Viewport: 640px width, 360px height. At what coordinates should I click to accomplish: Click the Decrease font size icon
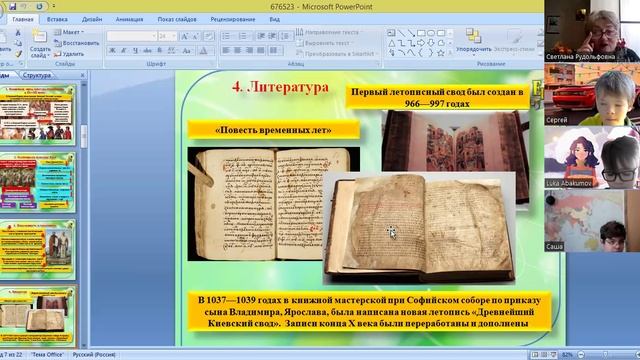(196, 36)
